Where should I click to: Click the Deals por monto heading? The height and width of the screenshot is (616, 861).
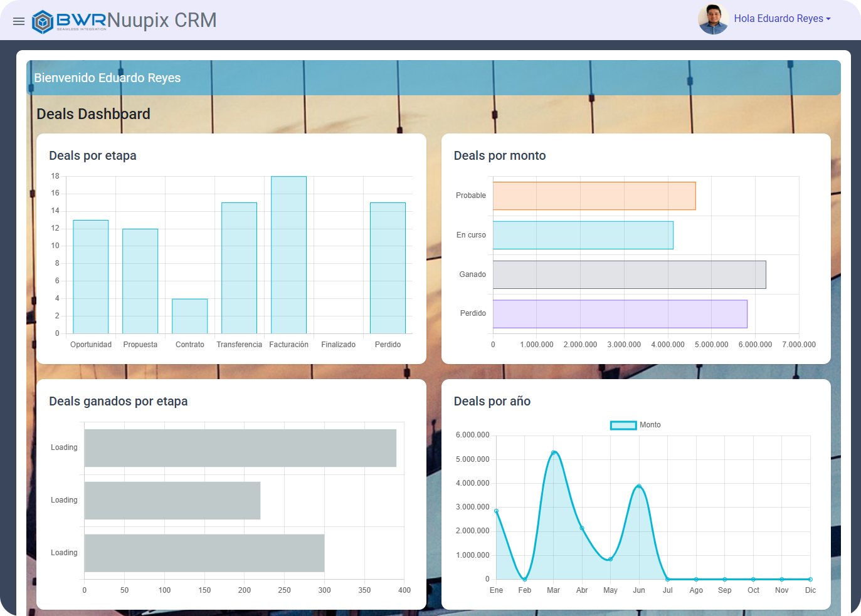click(500, 155)
